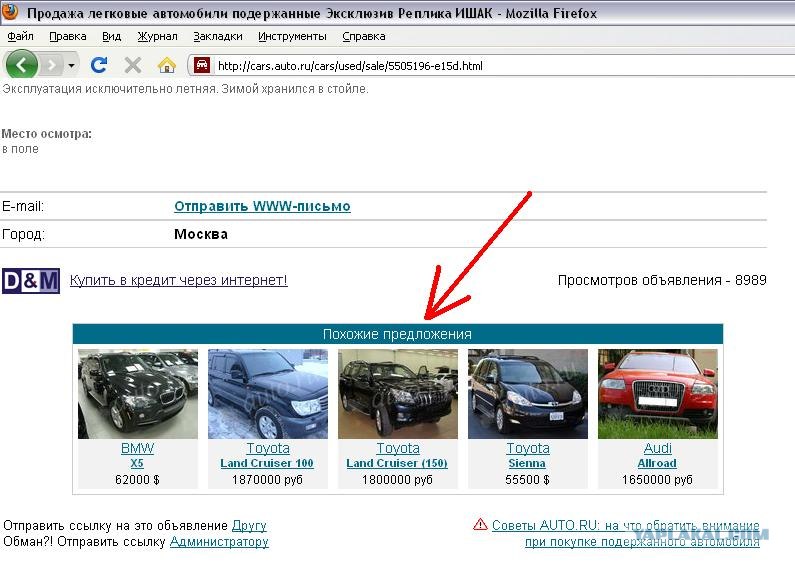The height and width of the screenshot is (564, 795).
Task: Open the Инструменты menu
Action: point(292,37)
